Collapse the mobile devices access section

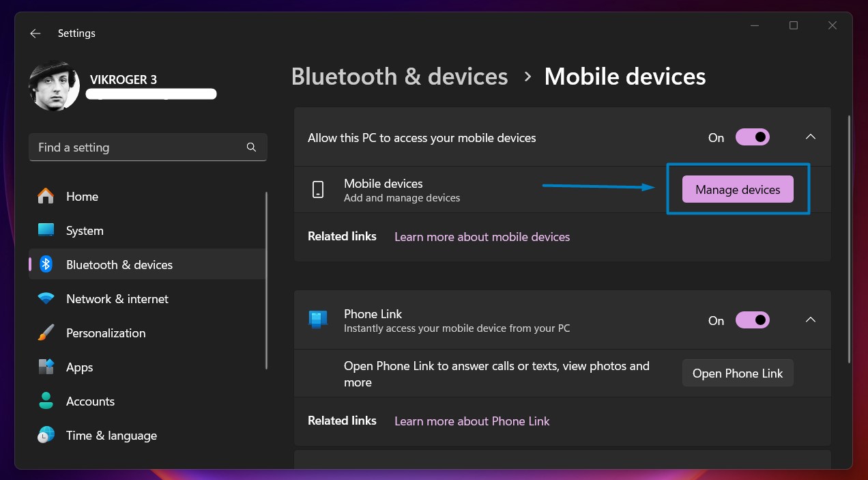(x=810, y=137)
